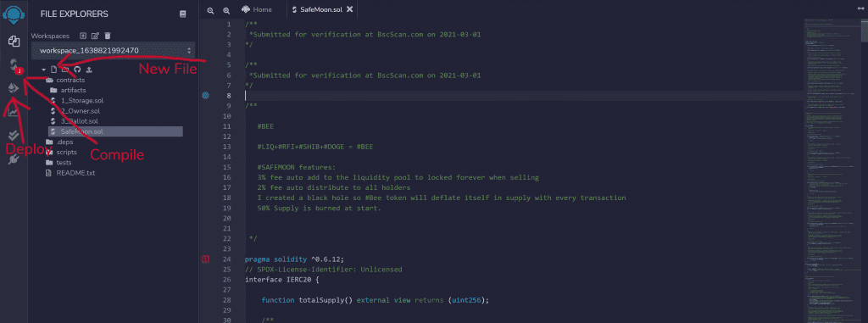Screen dimensions: 868x323
Task: Click the 'interface IERC20 {' line
Action: tap(282, 280)
